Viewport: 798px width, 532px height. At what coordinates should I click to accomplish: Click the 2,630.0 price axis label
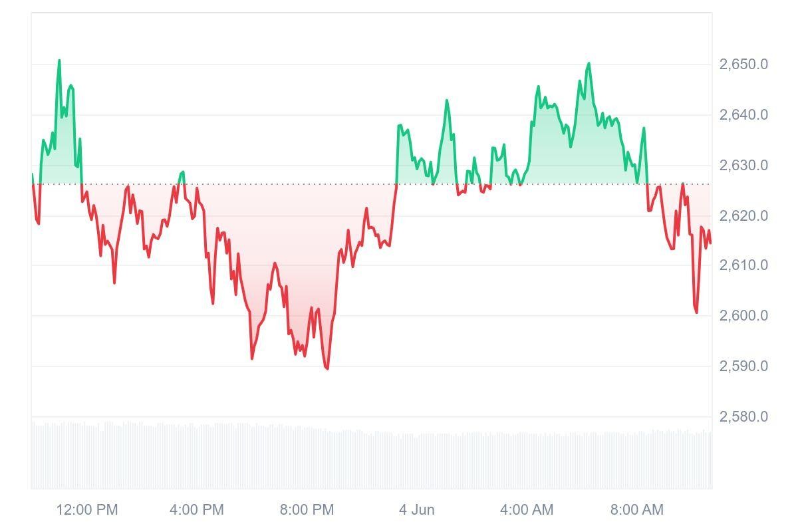[x=743, y=166]
